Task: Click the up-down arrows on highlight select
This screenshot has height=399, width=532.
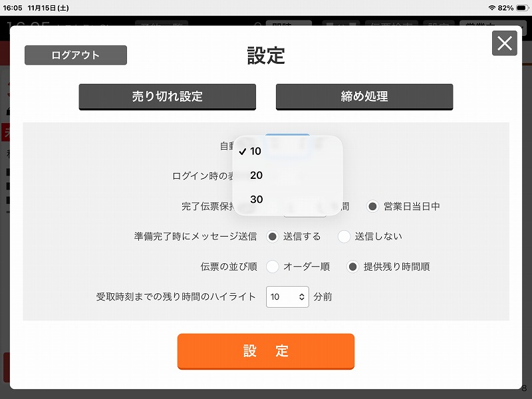Action: [x=302, y=297]
